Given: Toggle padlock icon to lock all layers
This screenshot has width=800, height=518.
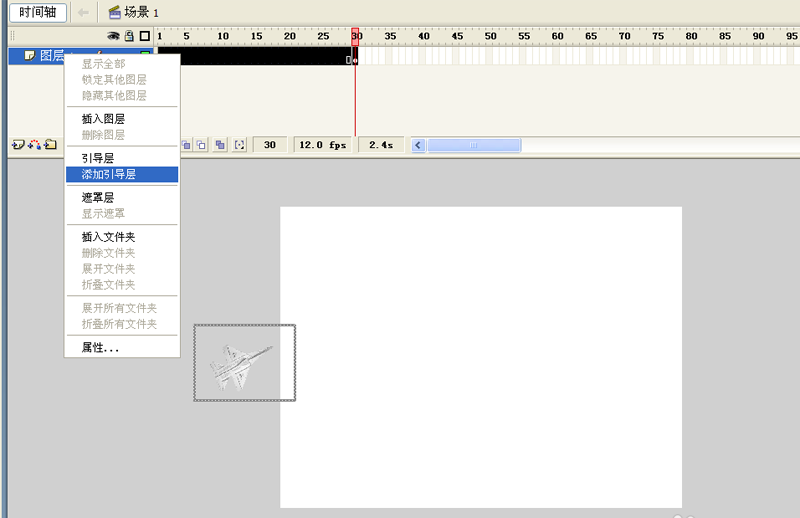Looking at the screenshot, I should pyautogui.click(x=129, y=36).
